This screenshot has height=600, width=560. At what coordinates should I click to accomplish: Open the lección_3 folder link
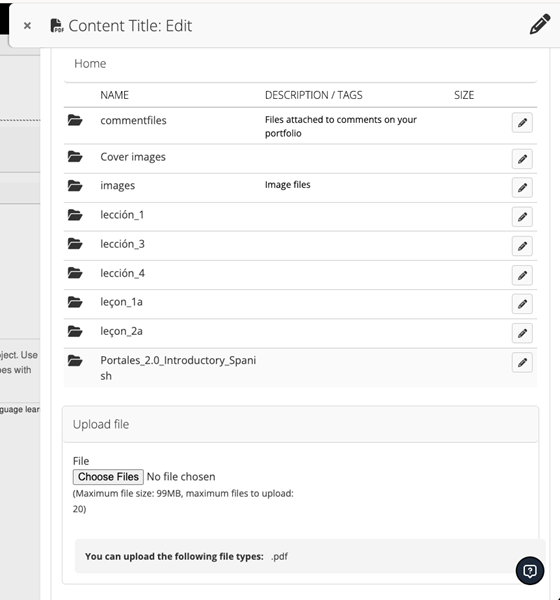coord(122,244)
